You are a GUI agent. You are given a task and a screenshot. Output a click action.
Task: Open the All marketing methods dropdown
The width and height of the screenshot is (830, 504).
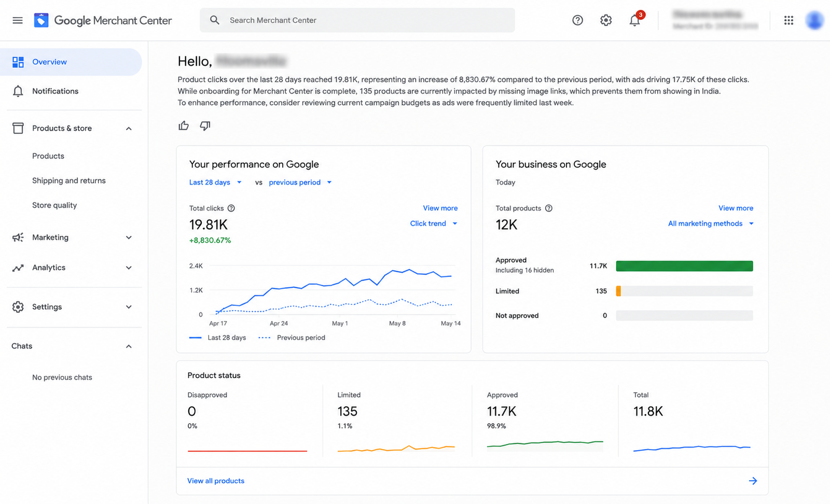coord(711,223)
